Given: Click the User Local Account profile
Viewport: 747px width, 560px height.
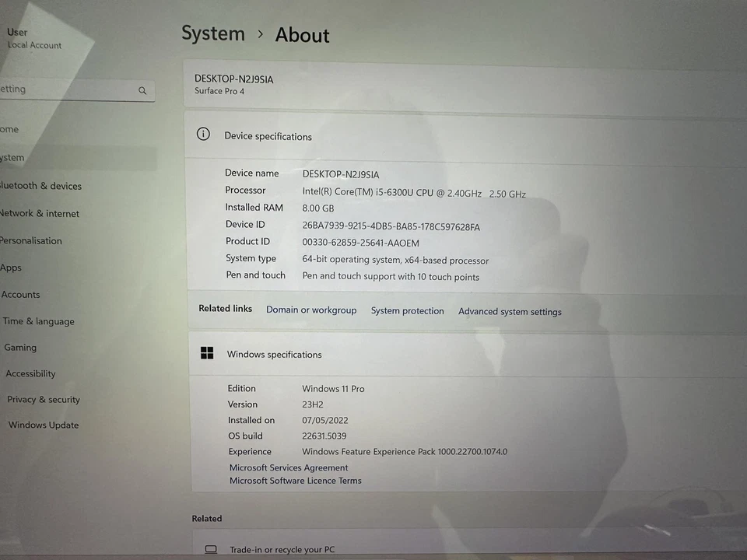Looking at the screenshot, I should tap(34, 37).
